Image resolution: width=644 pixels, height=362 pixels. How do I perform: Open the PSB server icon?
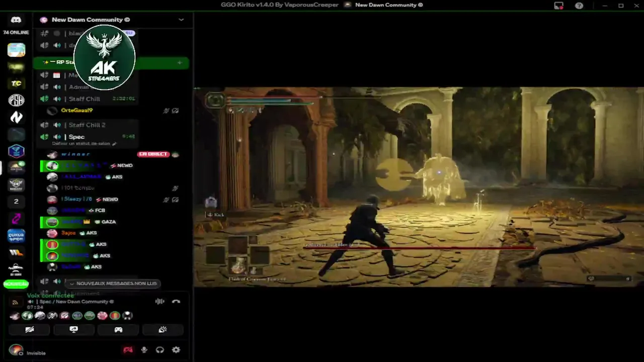click(x=16, y=100)
